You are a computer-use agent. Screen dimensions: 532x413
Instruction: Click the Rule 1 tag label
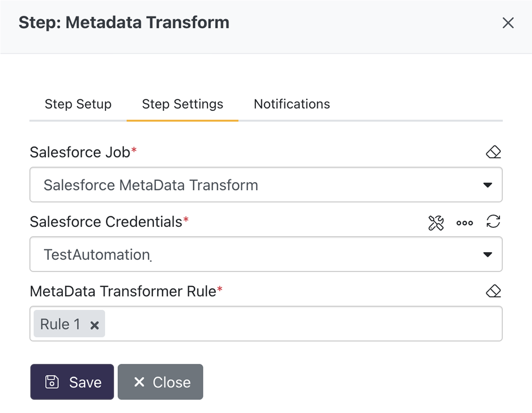(x=60, y=324)
